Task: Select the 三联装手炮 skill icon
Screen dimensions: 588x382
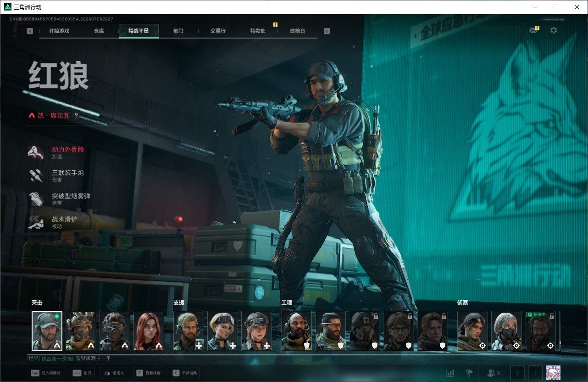Action: [x=35, y=176]
